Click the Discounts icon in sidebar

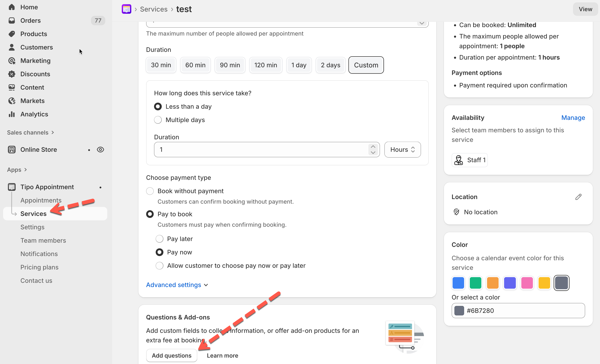pos(12,74)
